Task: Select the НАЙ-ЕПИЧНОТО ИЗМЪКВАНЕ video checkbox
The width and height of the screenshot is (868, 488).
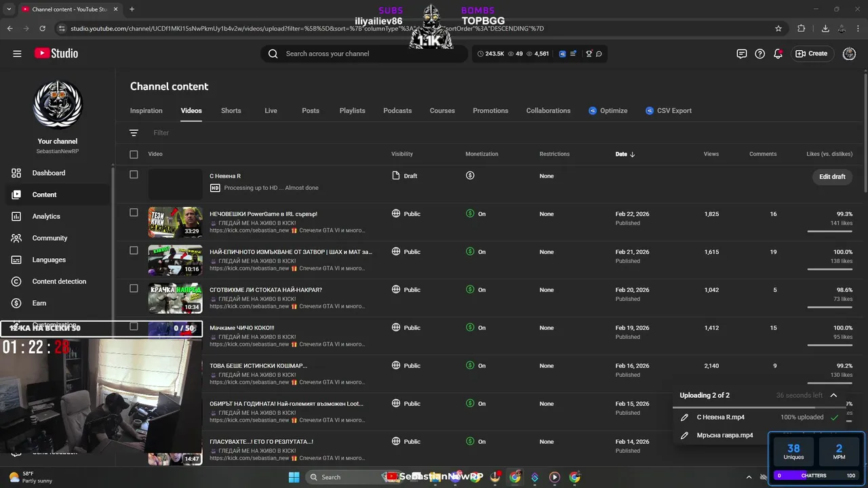Action: (x=134, y=251)
